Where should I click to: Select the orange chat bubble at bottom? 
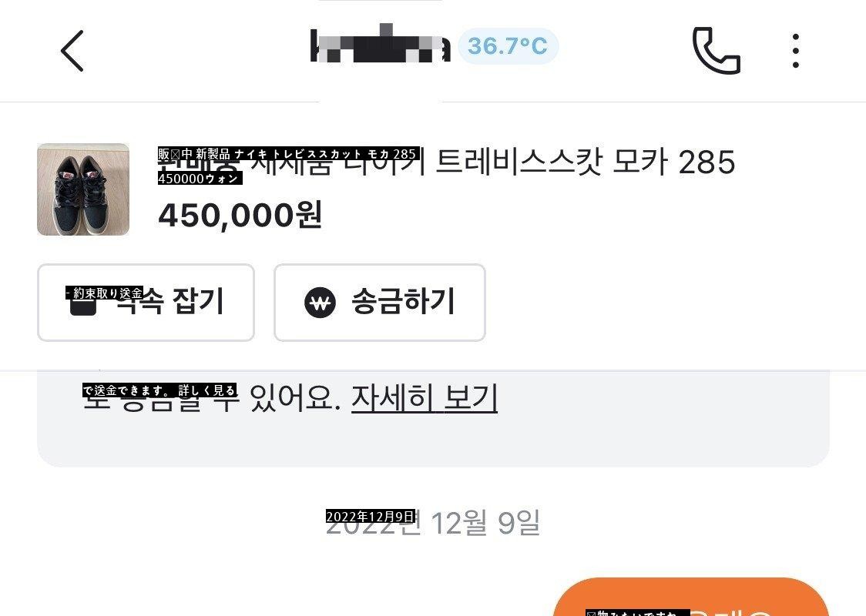pos(690,598)
